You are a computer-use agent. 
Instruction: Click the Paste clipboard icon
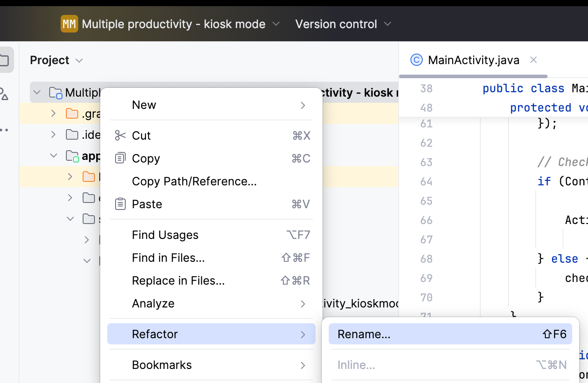pos(120,204)
